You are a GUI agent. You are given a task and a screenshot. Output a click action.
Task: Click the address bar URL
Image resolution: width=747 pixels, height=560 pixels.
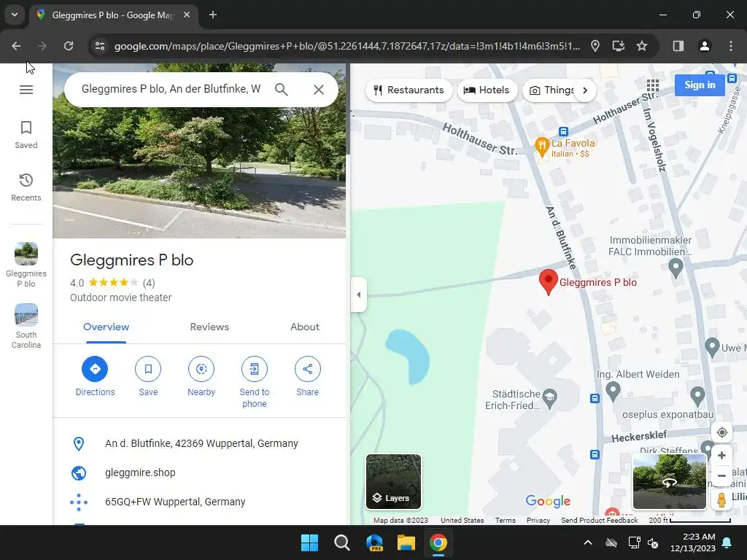(347, 46)
